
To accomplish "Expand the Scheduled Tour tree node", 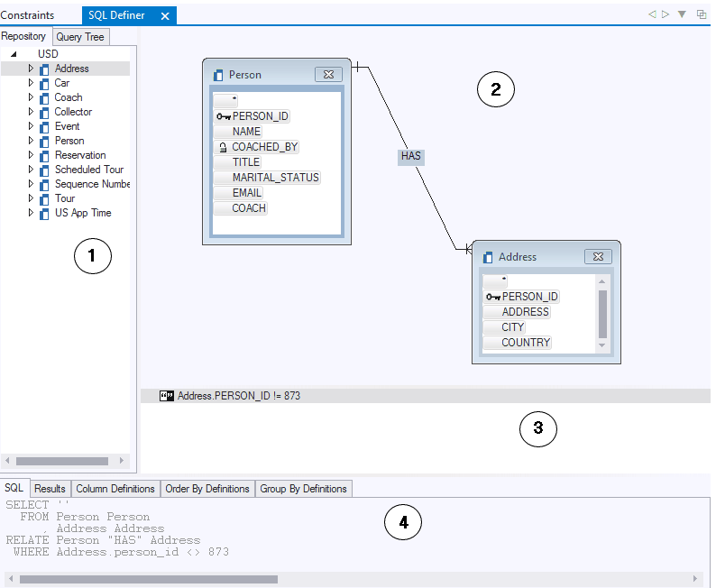I will (31, 170).
